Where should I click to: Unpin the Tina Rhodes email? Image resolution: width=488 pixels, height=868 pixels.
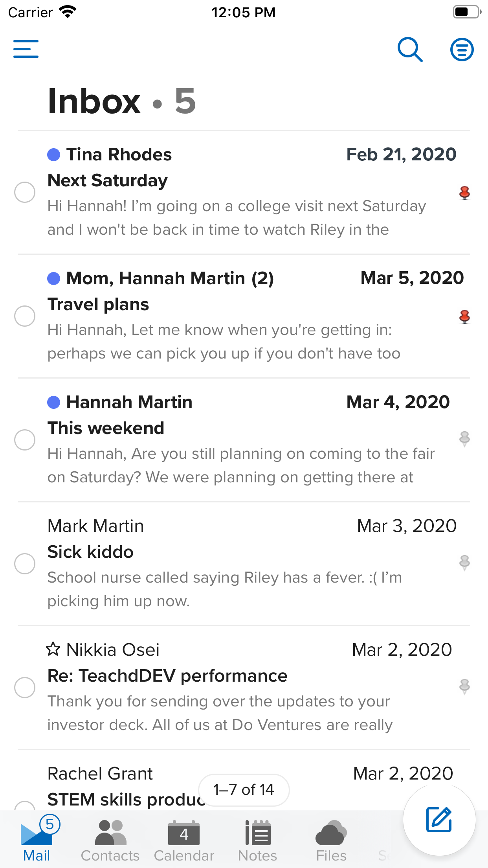point(464,193)
